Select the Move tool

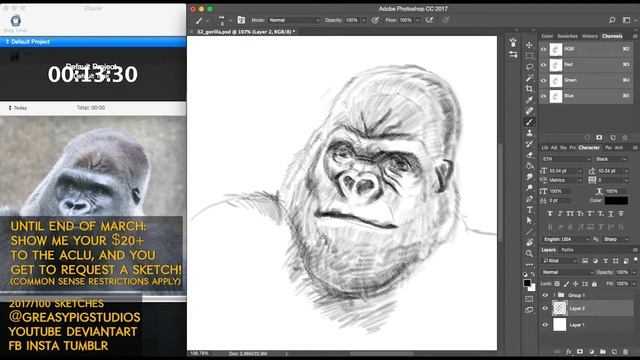click(529, 45)
